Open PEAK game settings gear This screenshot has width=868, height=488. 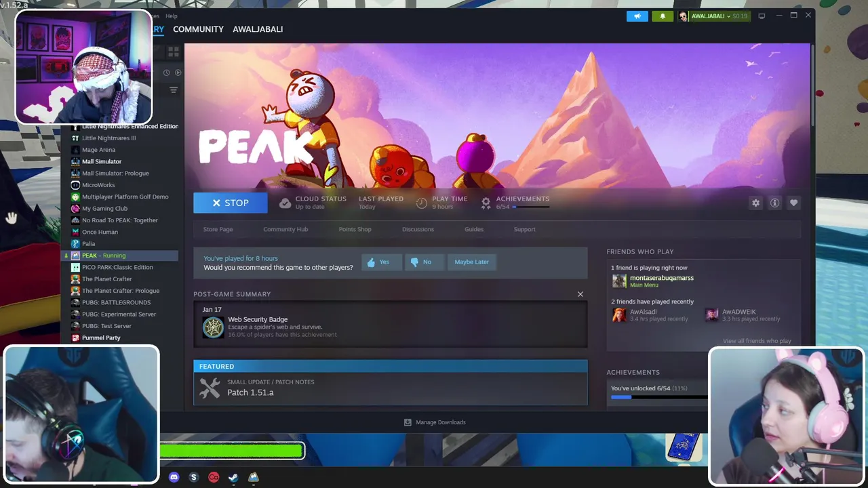(x=755, y=203)
